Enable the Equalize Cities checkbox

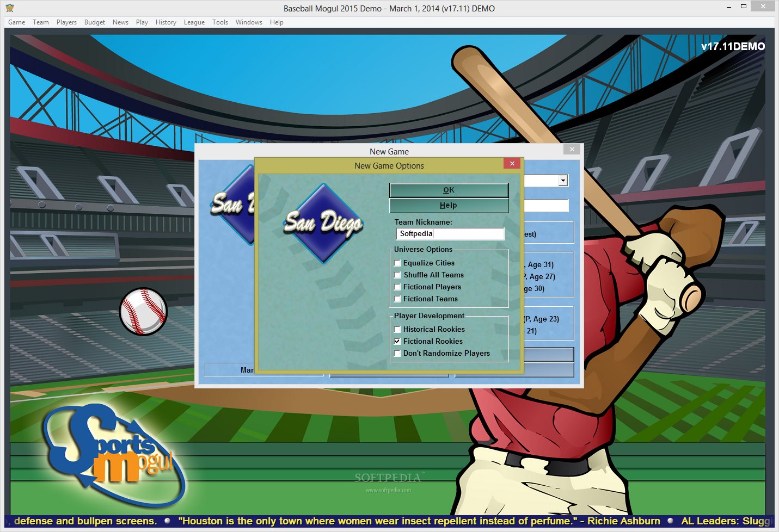click(x=397, y=263)
